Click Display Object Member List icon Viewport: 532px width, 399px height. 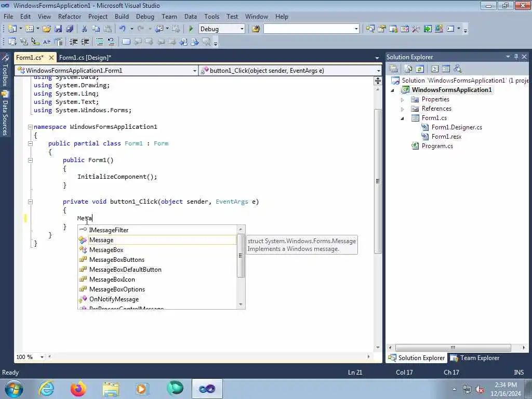(12, 42)
